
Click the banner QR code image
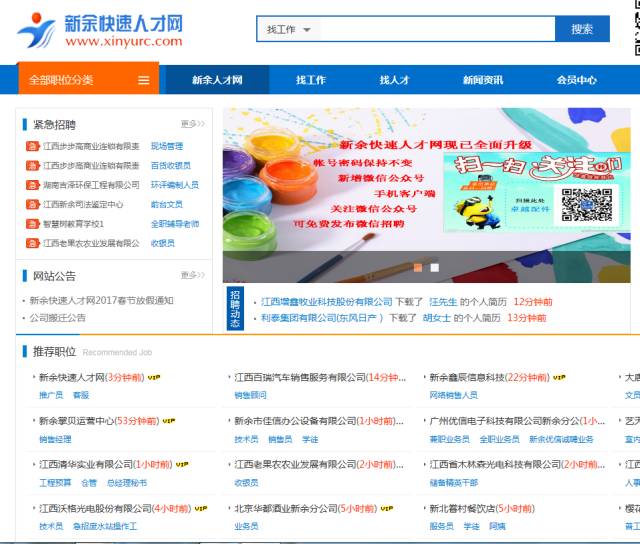click(587, 204)
